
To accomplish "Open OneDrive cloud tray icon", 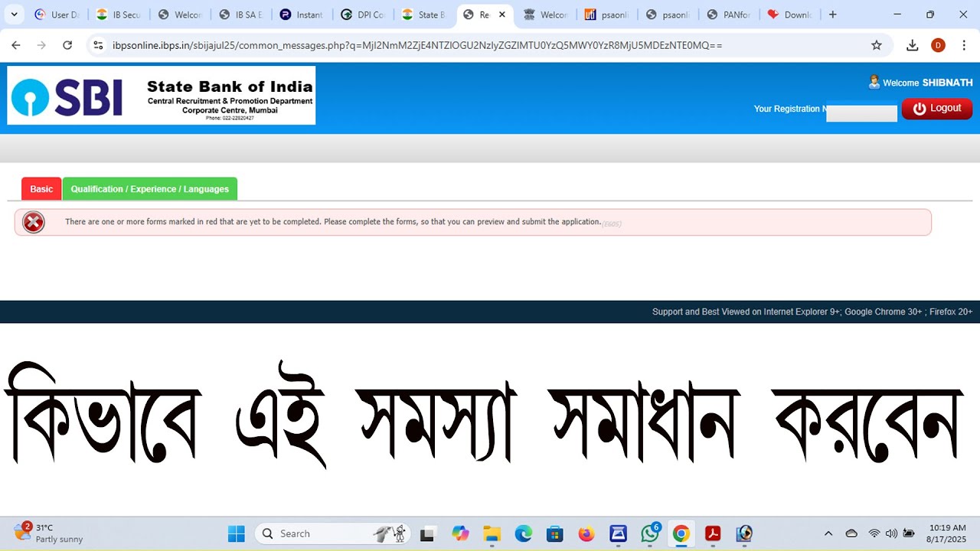I will [x=851, y=533].
